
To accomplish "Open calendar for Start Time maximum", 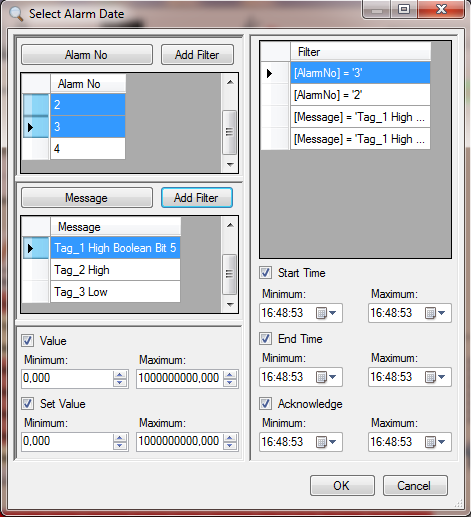I will point(435,313).
